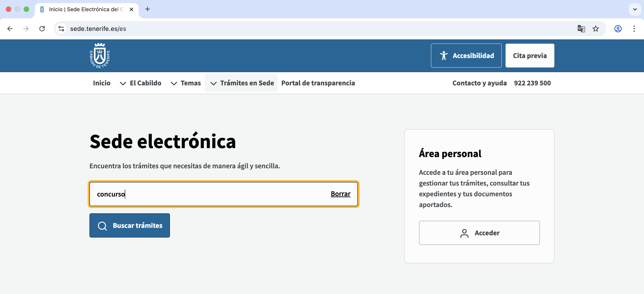Open the tab search chevron
The width and height of the screenshot is (644, 294).
pos(635,9)
